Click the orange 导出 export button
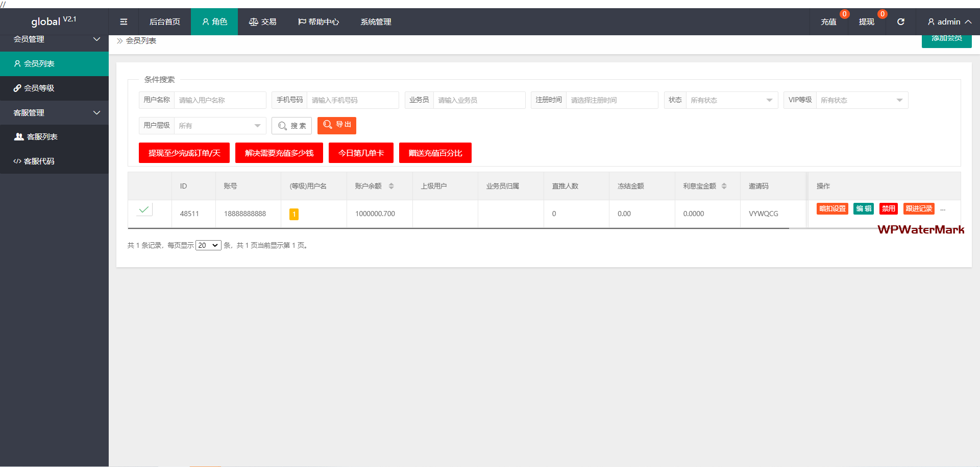The height and width of the screenshot is (467, 980). (337, 125)
